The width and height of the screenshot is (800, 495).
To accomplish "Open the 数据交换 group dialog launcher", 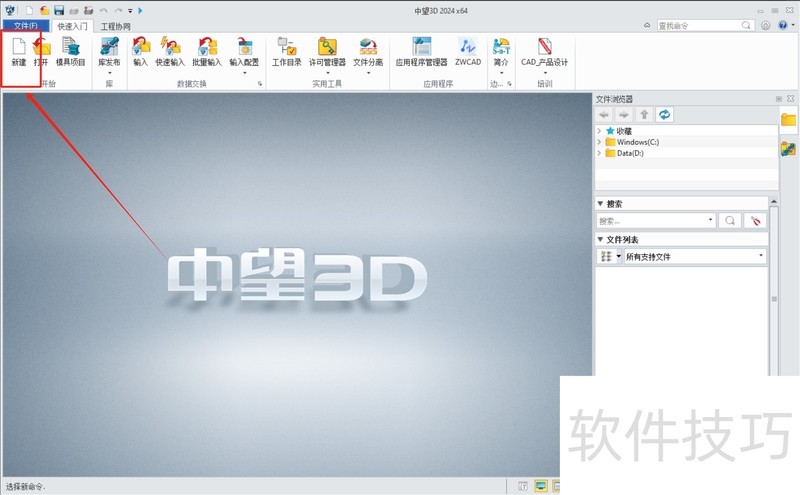I will click(260, 84).
